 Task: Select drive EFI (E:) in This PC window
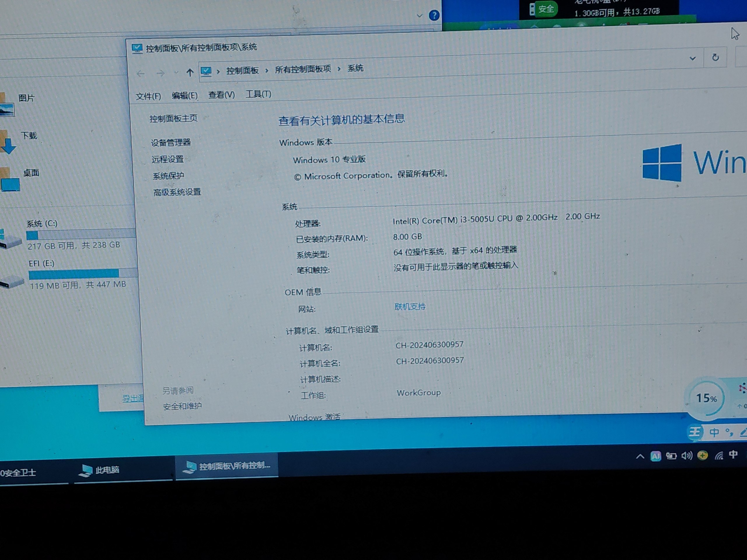[x=41, y=263]
